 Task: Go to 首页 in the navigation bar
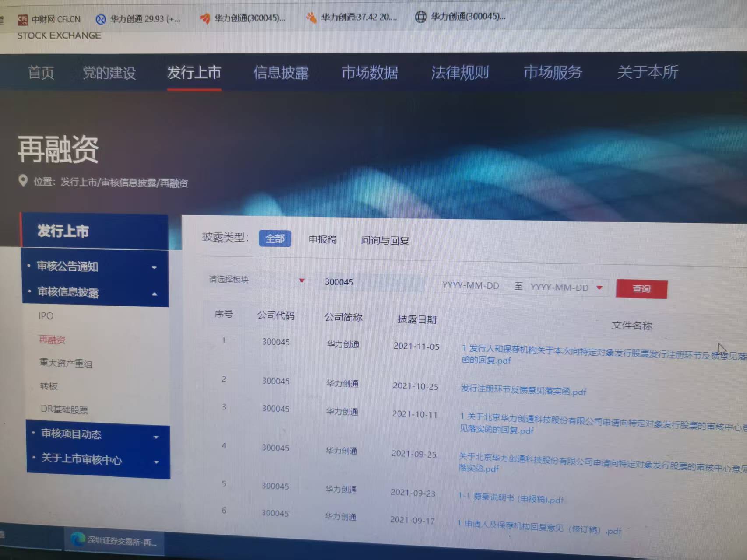click(41, 72)
